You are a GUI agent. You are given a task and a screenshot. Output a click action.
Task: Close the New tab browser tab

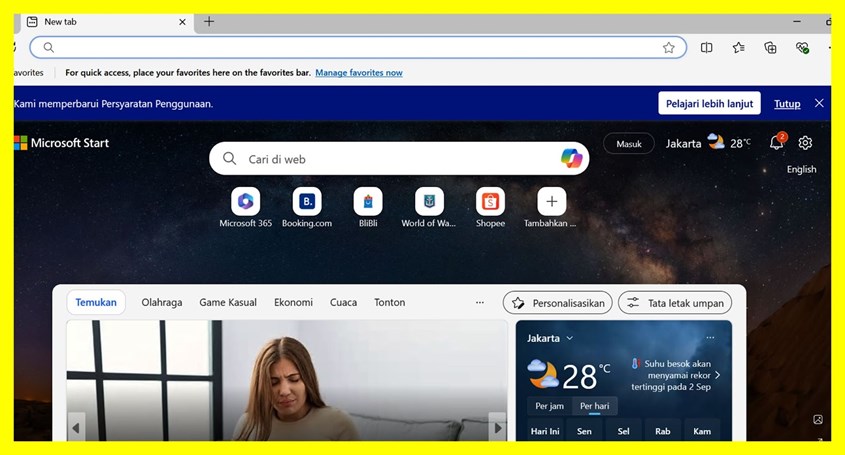point(182,22)
